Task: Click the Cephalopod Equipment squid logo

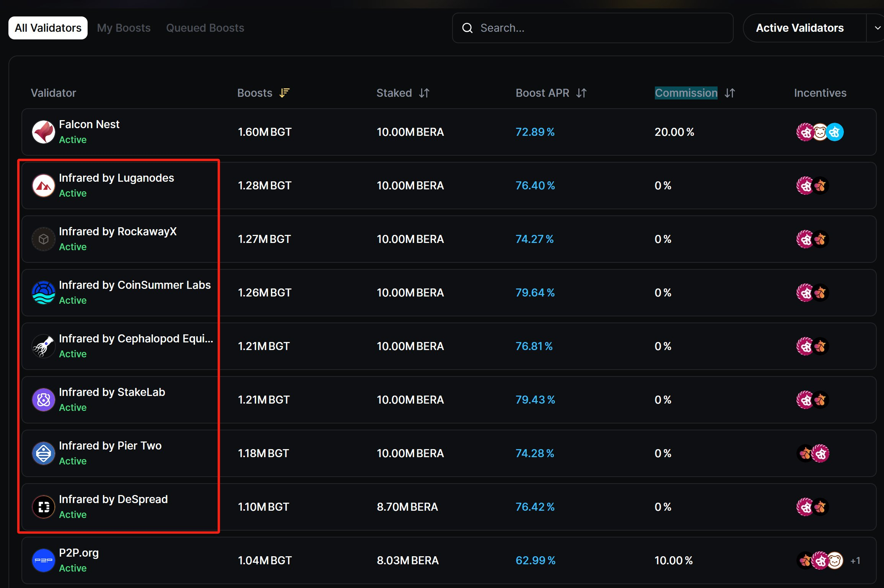Action: pyautogui.click(x=43, y=346)
